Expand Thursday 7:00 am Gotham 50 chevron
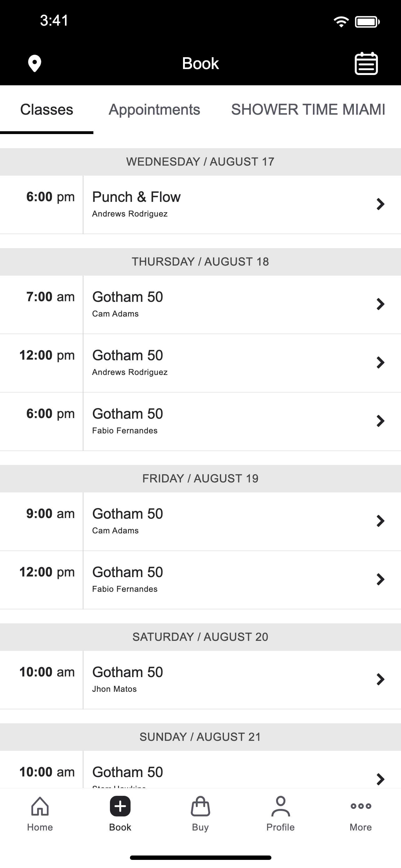Screen dimensions: 401x868 click(380, 304)
